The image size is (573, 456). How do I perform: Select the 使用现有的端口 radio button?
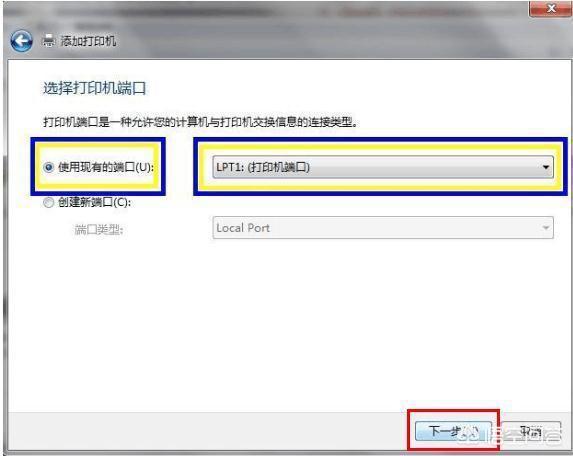coord(48,167)
